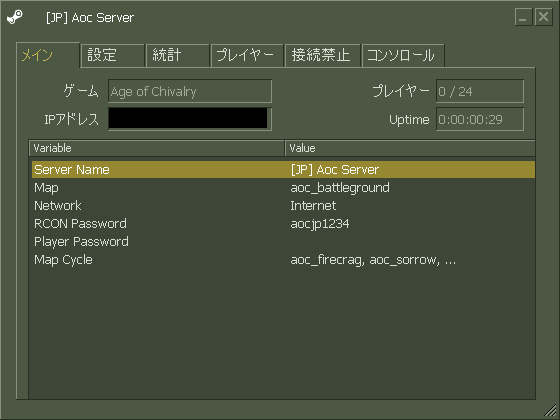The image size is (560, 420).
Task: Select the Server Name row
Action: 283,170
